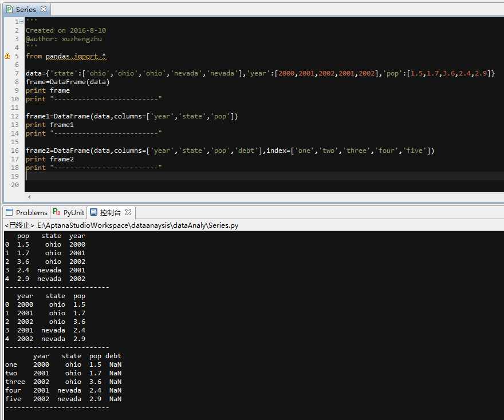Viewport: 504px width, 420px height.
Task: Select the Series editor tab
Action: click(26, 9)
